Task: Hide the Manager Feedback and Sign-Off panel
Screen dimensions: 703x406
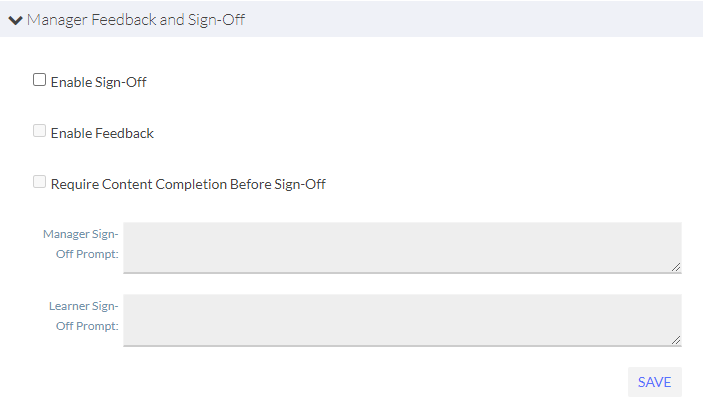Action: (x=15, y=20)
